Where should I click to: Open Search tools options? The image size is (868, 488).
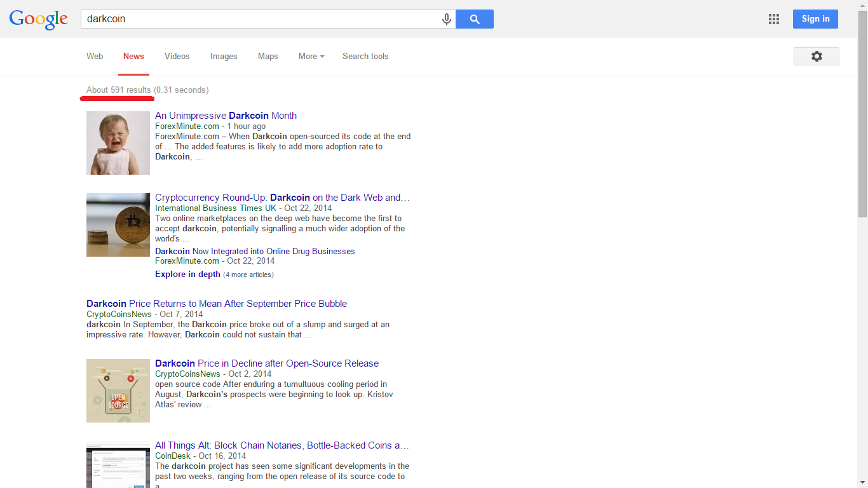click(365, 57)
